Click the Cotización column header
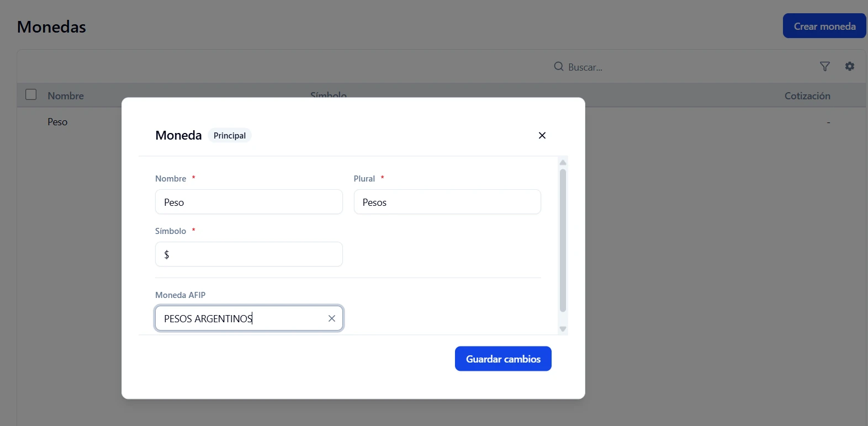The width and height of the screenshot is (868, 426). tap(807, 96)
